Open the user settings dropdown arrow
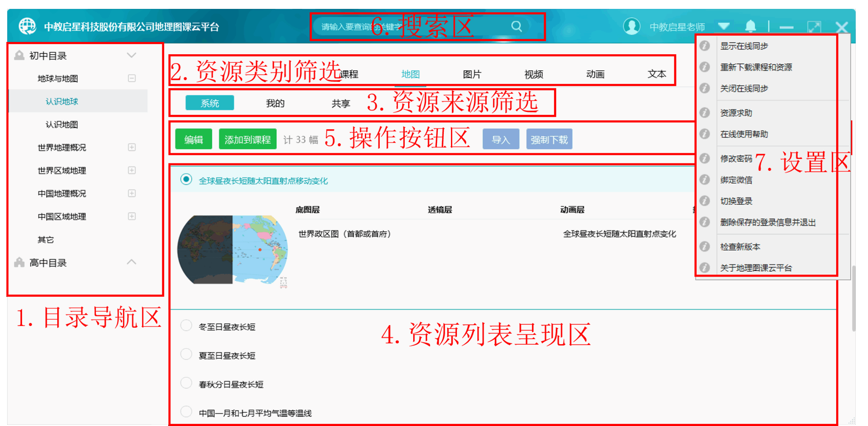 tap(724, 26)
